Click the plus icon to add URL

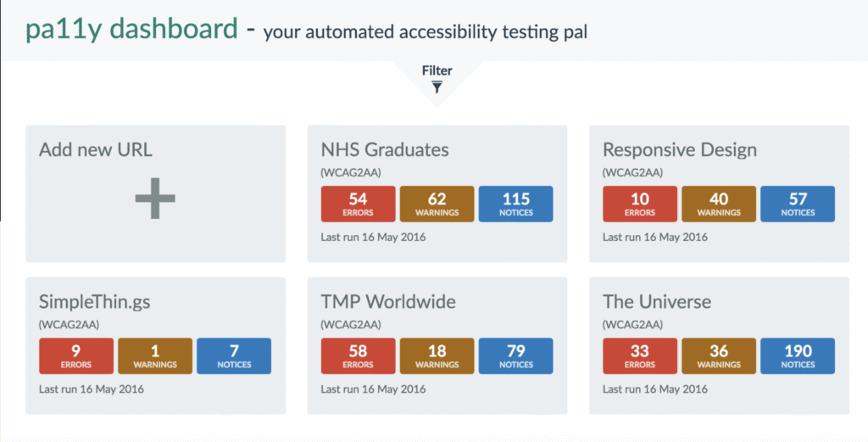pyautogui.click(x=155, y=199)
